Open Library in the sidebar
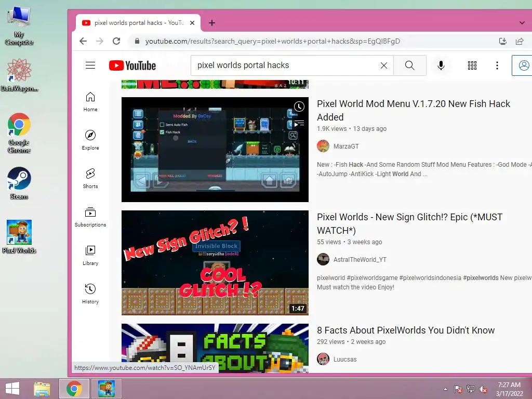 coord(90,256)
